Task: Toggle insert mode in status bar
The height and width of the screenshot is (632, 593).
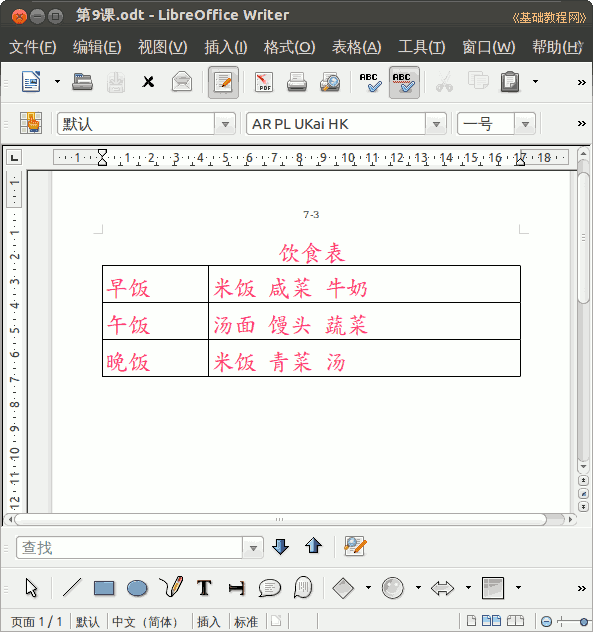Action: pyautogui.click(x=208, y=622)
